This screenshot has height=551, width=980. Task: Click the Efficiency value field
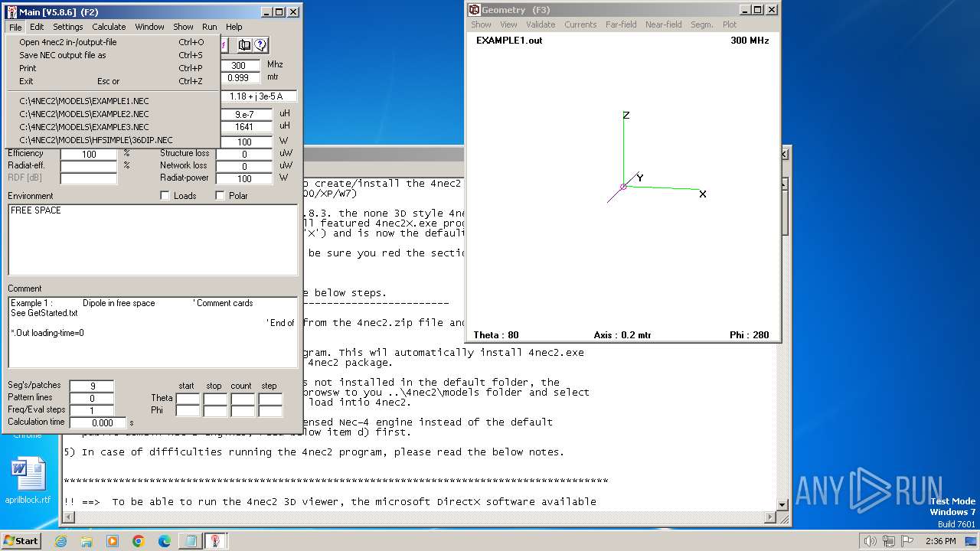pos(89,154)
